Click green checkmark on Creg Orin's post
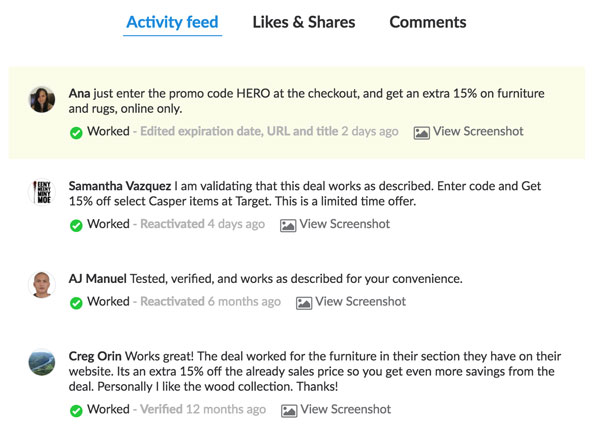The height and width of the screenshot is (434, 600). pyautogui.click(x=76, y=410)
